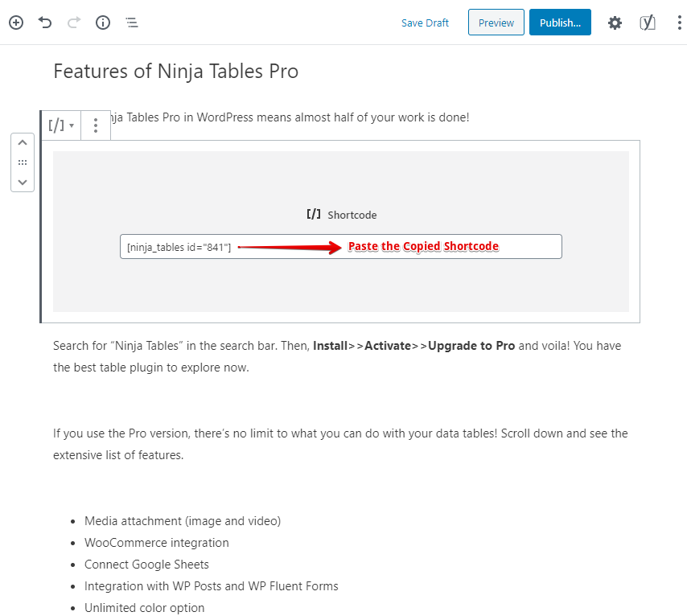Click the paragraph starting with 'Search for'
The image size is (687, 616).
click(x=337, y=356)
